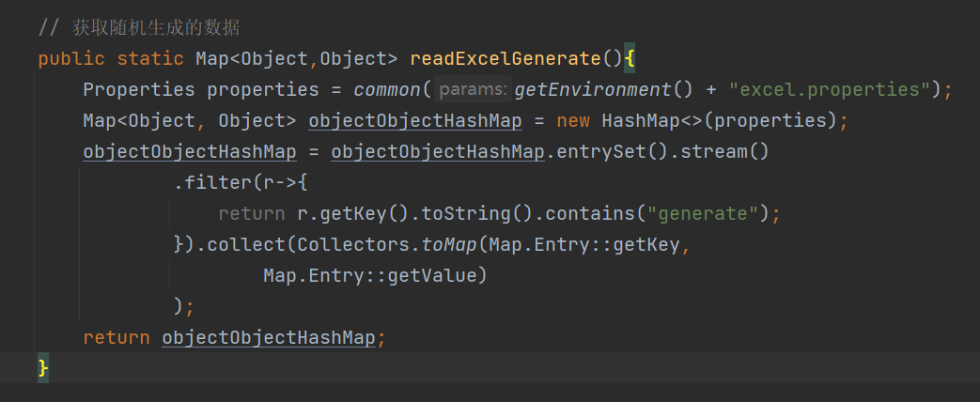
Task: Click the toMap static method
Action: tap(443, 244)
